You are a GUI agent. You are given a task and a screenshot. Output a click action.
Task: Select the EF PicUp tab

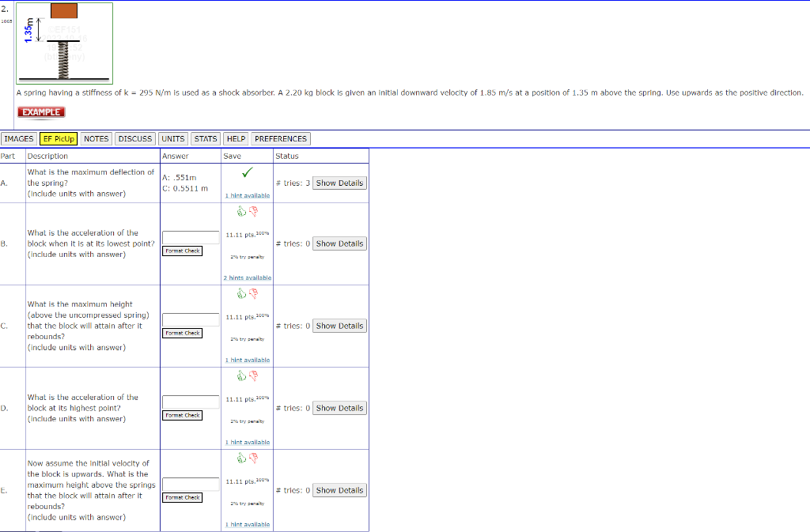59,139
